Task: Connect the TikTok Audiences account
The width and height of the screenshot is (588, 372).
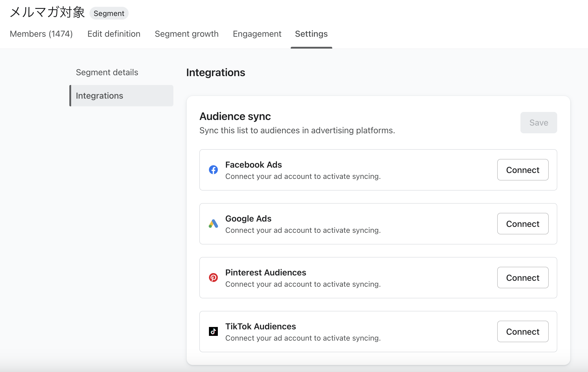Action: tap(523, 331)
